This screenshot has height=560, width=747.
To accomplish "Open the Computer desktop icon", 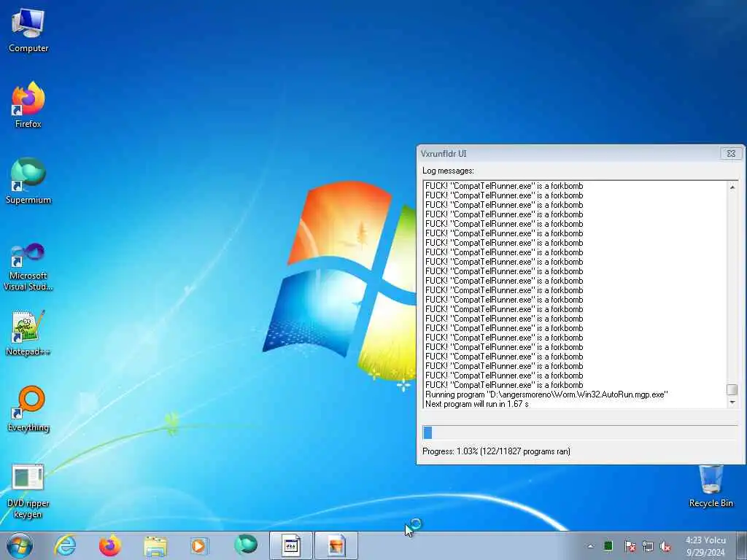I will coord(28,31).
